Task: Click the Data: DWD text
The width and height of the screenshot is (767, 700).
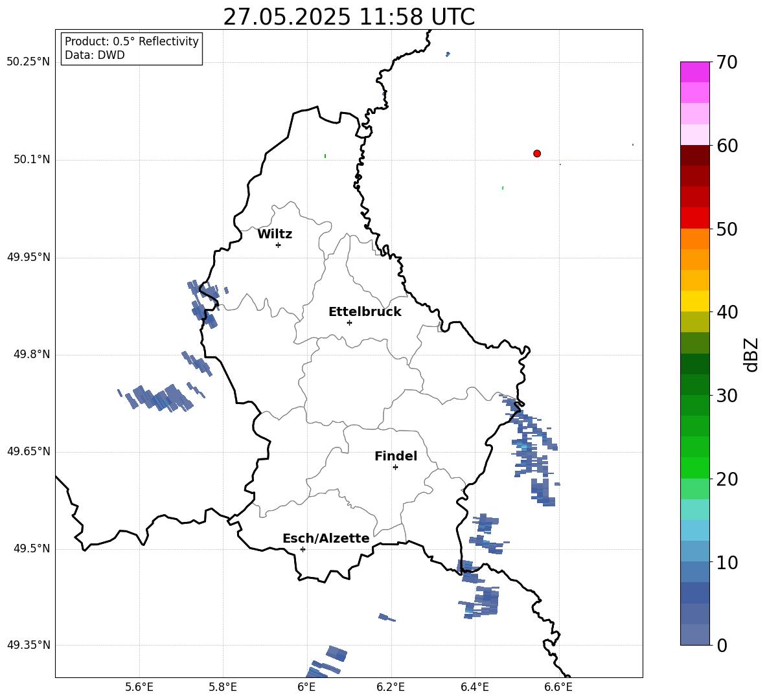Action: pos(95,55)
